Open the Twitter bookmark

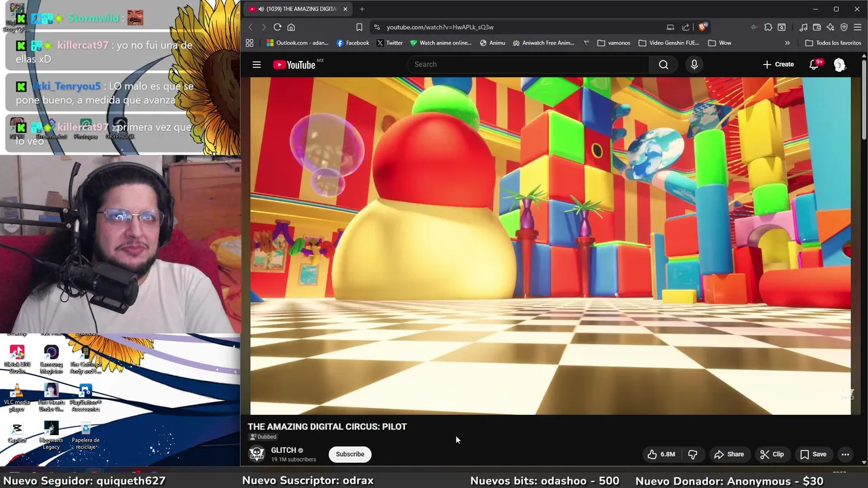point(389,43)
